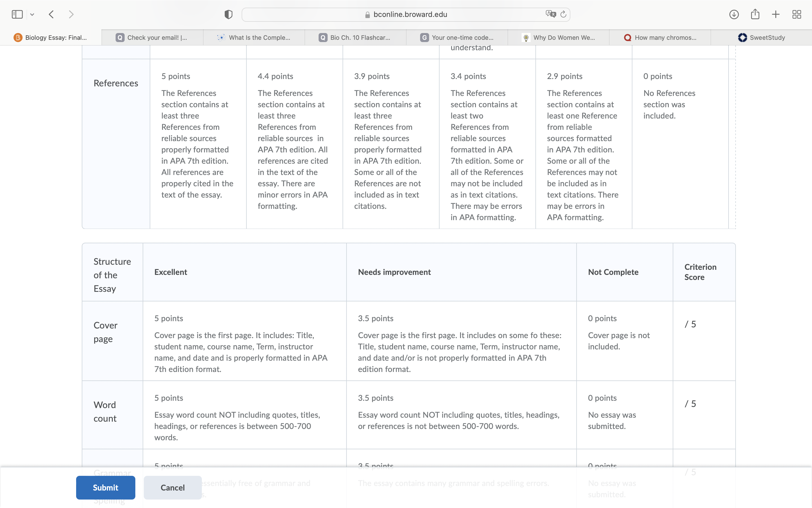Show the downloads list
Viewport: 812px width, 508px height.
(734, 14)
